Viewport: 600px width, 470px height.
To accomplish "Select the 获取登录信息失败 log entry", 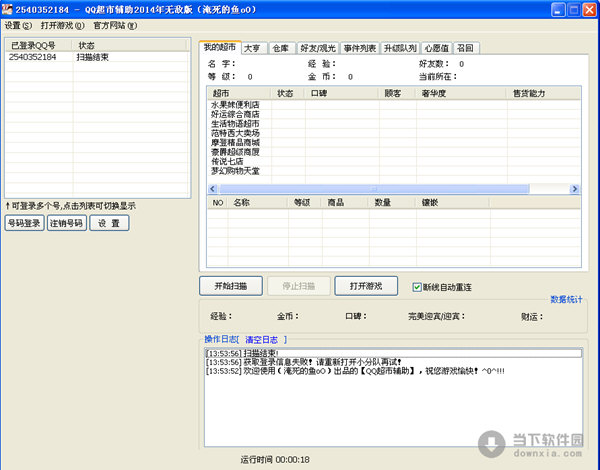I will point(393,362).
